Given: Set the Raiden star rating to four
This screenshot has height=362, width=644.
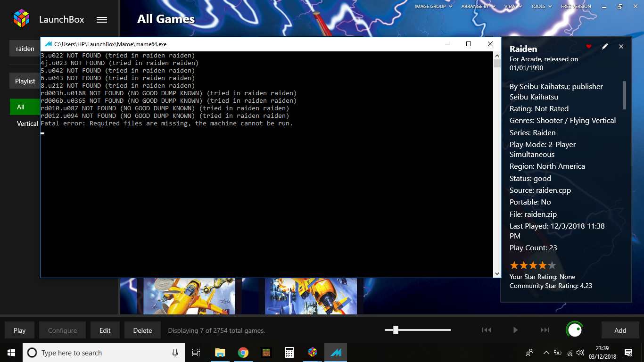Looking at the screenshot, I should (x=542, y=265).
